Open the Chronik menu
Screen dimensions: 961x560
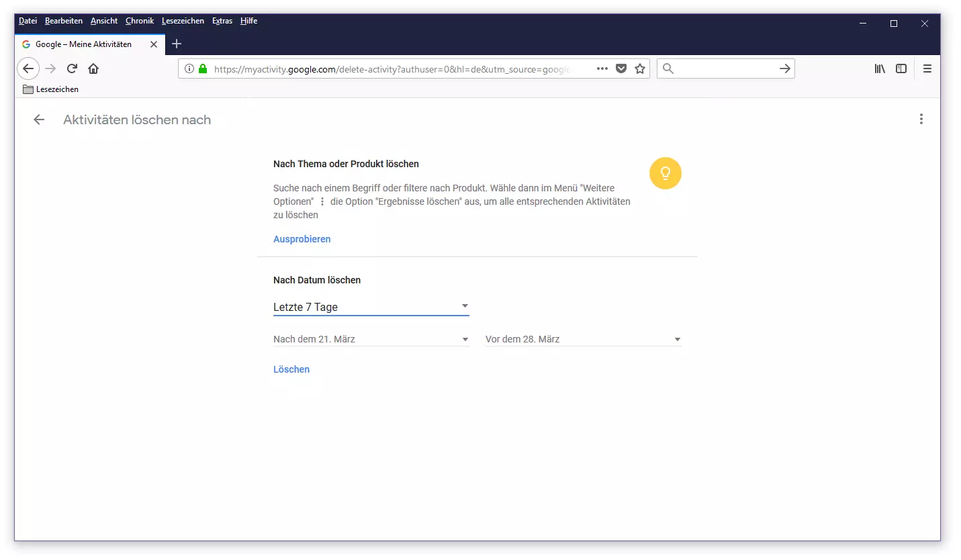[140, 21]
